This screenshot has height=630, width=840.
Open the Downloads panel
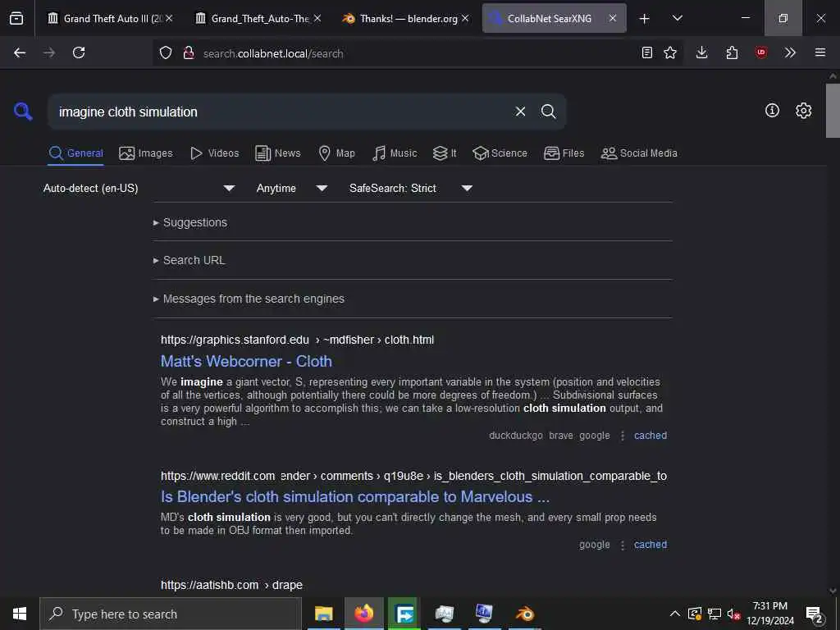coord(702,52)
